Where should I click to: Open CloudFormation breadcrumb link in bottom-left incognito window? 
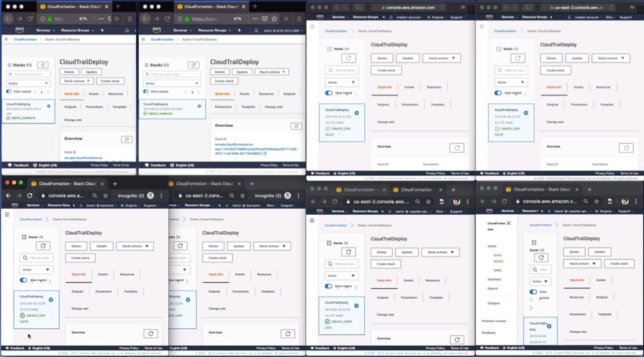(31, 219)
